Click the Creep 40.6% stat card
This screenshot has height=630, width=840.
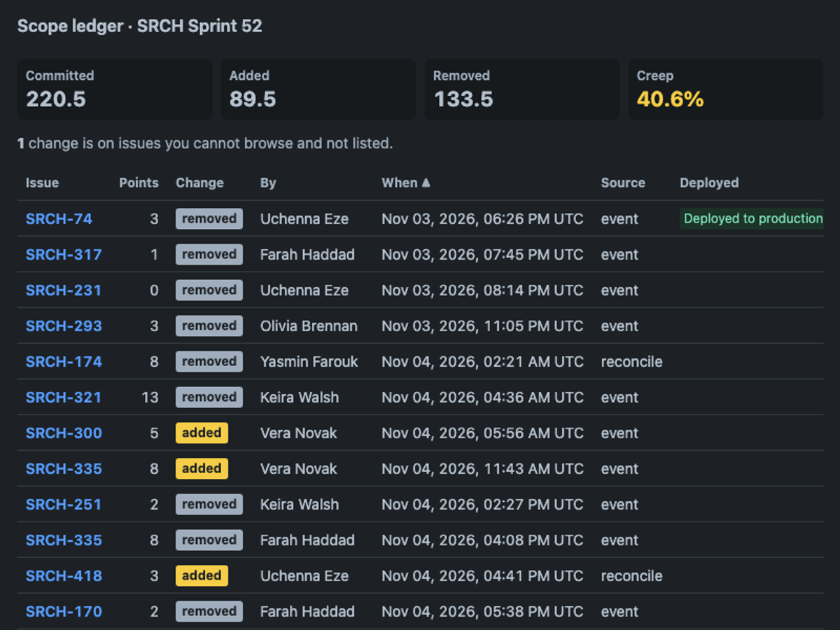click(x=726, y=90)
